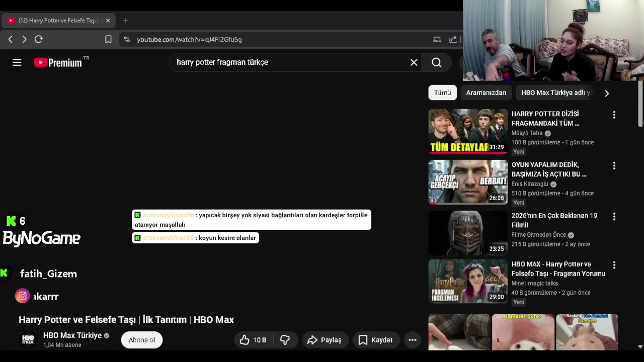Open the Hamster Core shorts thumbnail

click(x=523, y=332)
